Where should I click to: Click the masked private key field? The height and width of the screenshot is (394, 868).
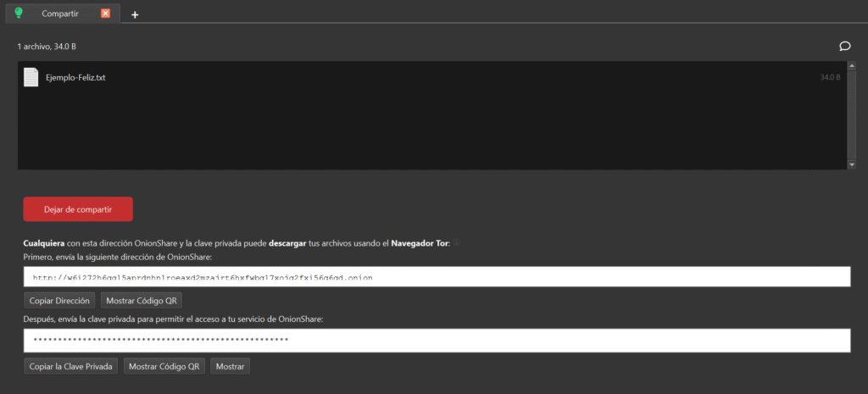coord(437,340)
